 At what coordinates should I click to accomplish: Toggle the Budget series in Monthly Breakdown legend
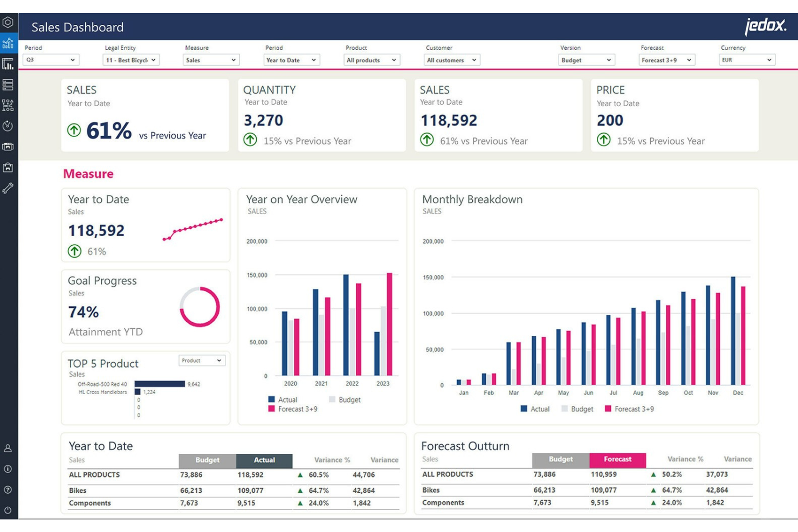tap(577, 409)
